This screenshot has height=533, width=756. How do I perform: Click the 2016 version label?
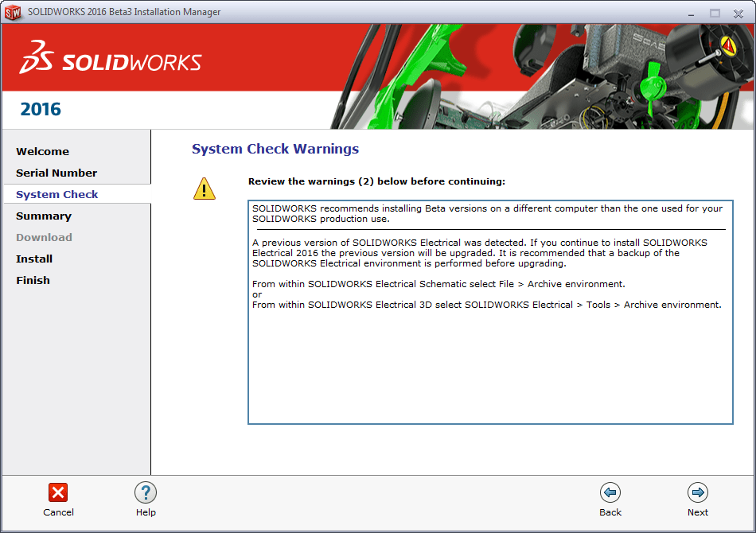click(x=41, y=110)
